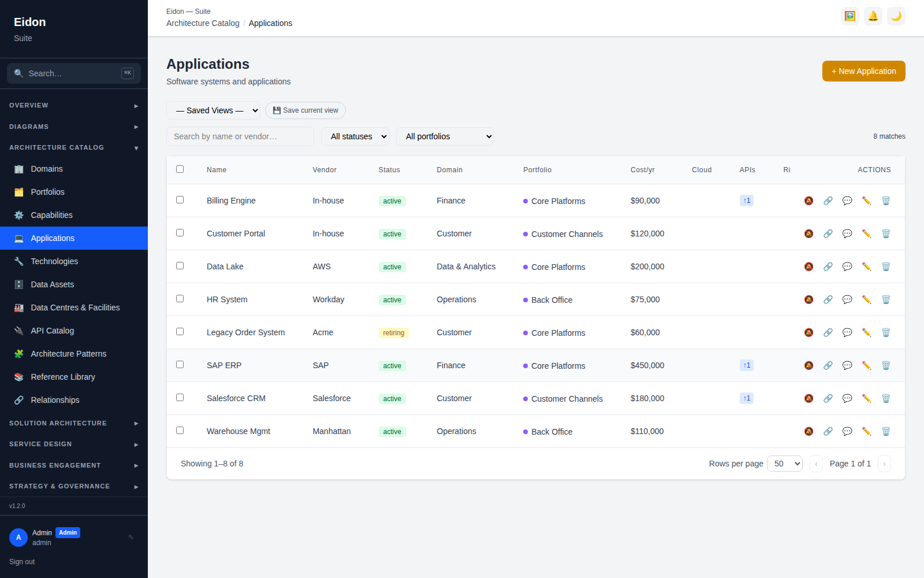The width and height of the screenshot is (924, 578).
Task: Collapse the Architecture Catalog section
Action: tap(74, 147)
